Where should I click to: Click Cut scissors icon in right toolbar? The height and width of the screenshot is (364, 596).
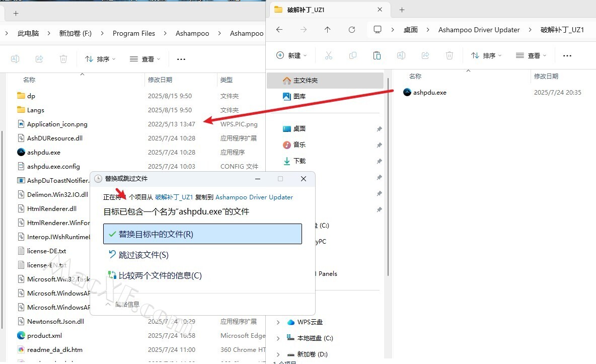(x=329, y=55)
